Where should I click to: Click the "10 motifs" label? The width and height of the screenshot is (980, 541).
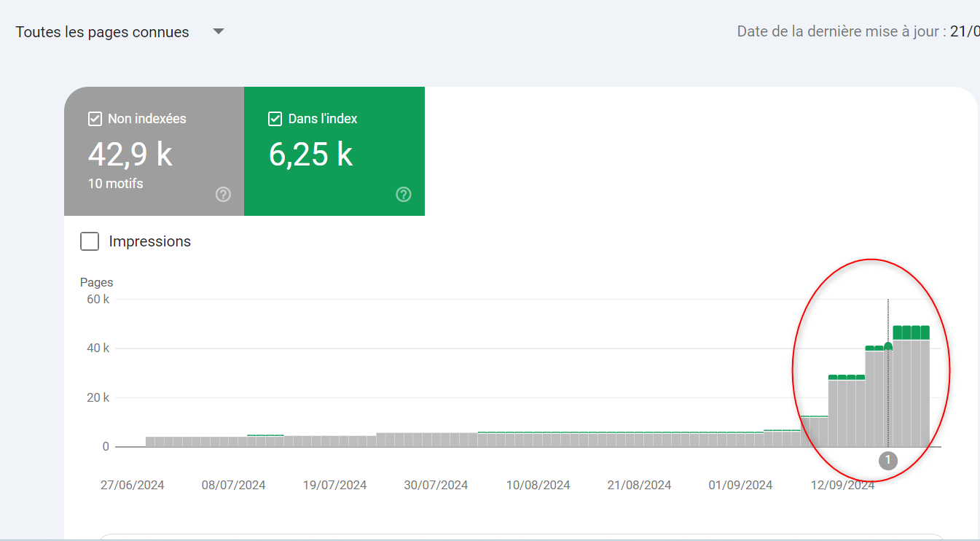point(116,184)
